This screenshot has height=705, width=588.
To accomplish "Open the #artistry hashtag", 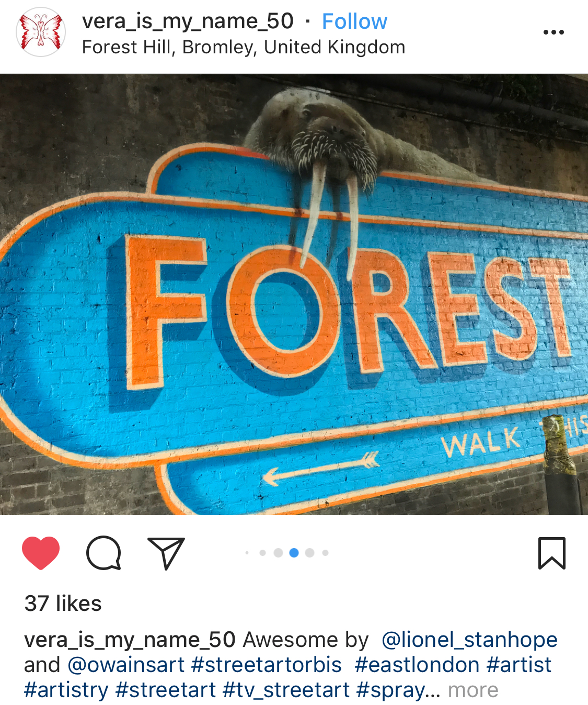I will [x=66, y=690].
